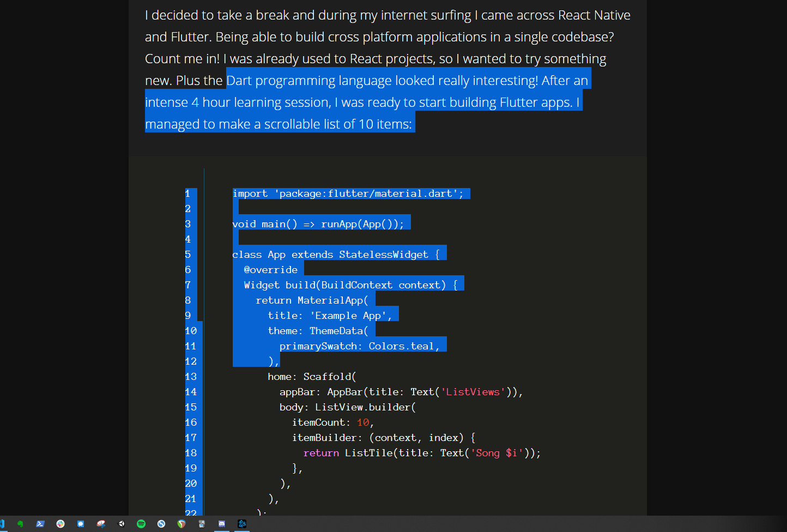Click 'Dart programming language' in the highlighted text

coord(309,81)
